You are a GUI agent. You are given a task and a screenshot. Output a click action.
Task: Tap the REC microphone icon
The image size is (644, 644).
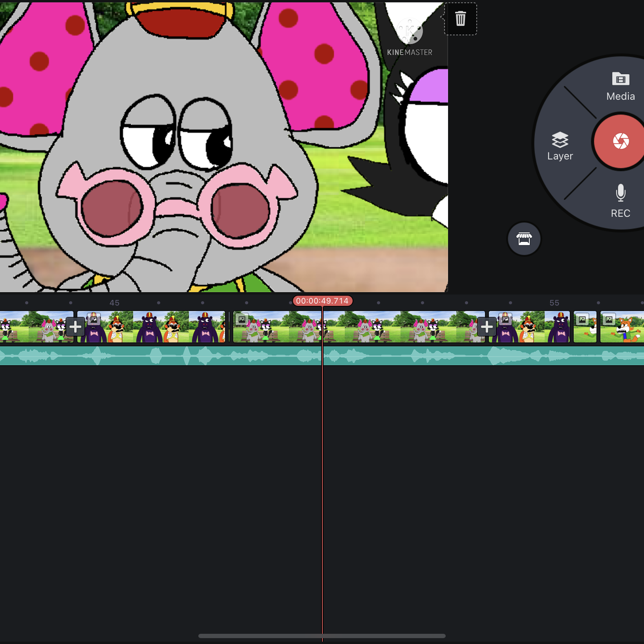[620, 201]
